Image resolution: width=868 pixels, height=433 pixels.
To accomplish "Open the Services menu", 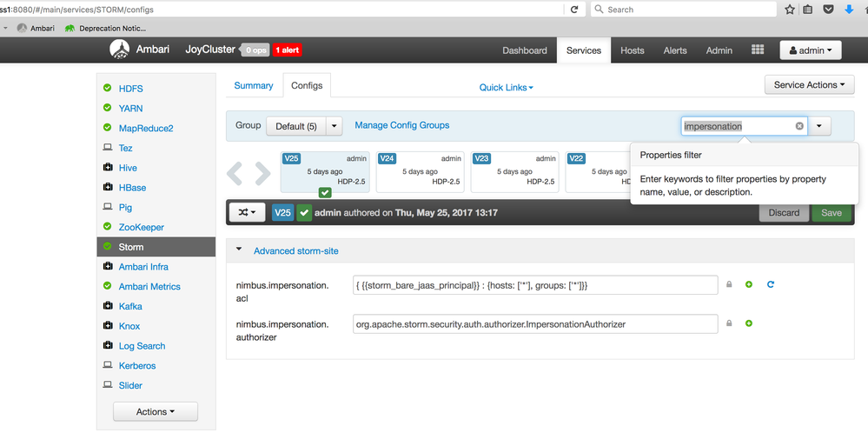I will (x=584, y=50).
